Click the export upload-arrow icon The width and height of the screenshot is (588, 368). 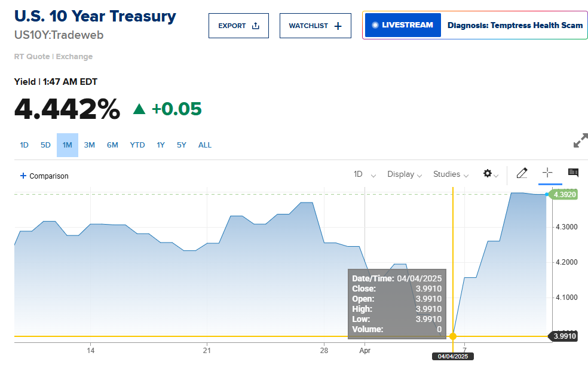pos(256,26)
